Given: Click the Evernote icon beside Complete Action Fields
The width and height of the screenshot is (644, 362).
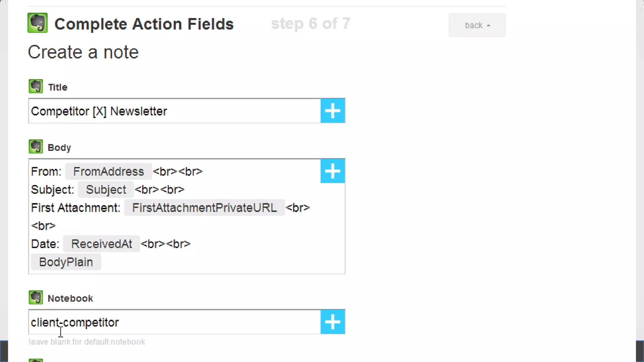Looking at the screenshot, I should pyautogui.click(x=37, y=23).
